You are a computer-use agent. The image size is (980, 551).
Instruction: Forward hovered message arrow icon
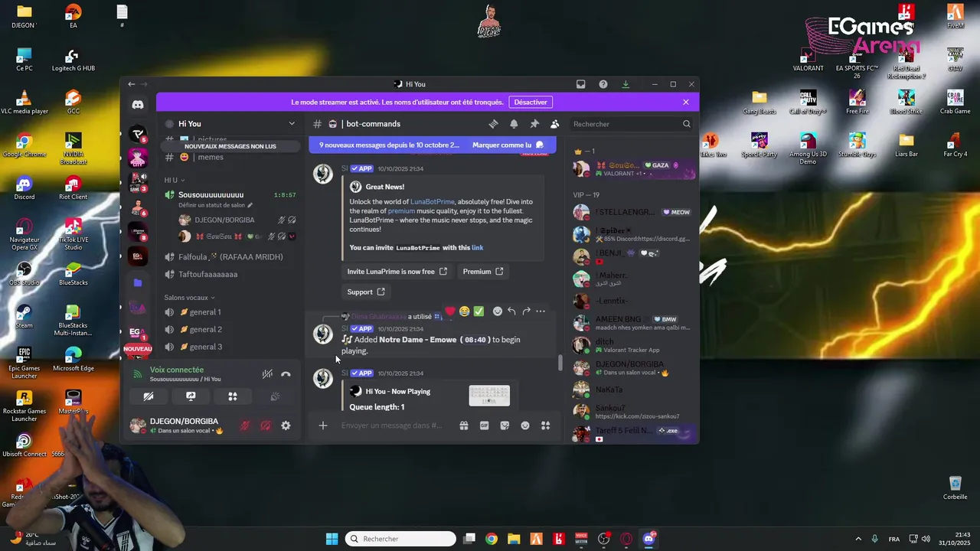(x=526, y=311)
